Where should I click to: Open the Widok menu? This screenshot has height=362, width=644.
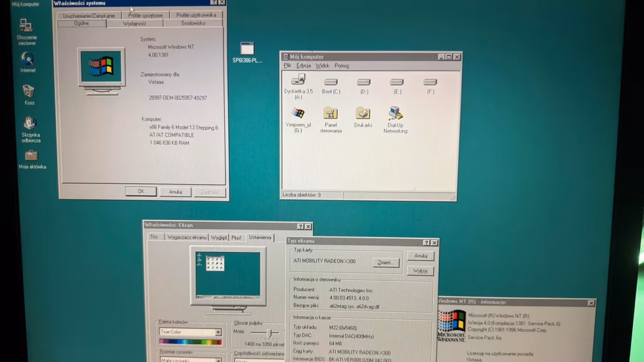[322, 66]
